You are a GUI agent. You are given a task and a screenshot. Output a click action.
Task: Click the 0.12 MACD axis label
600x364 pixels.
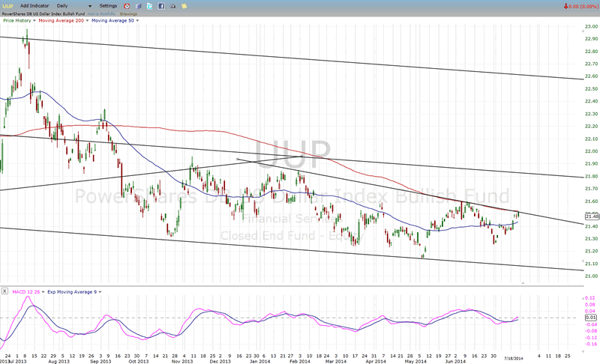tap(590, 298)
